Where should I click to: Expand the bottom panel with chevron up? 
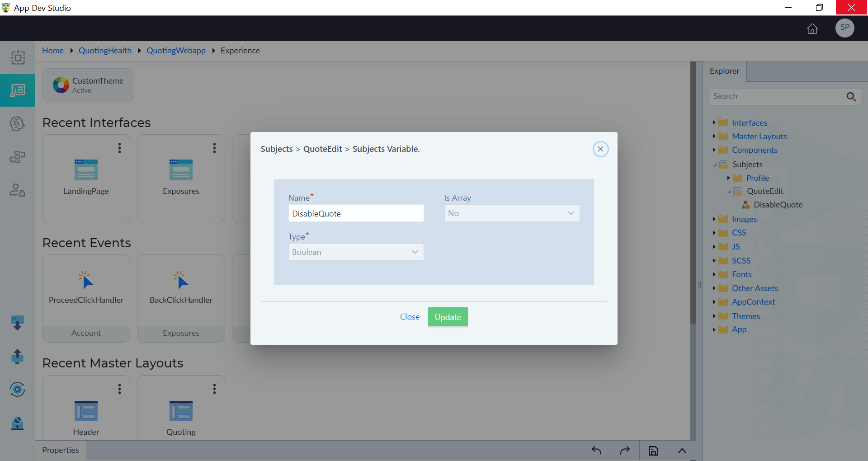(682, 451)
